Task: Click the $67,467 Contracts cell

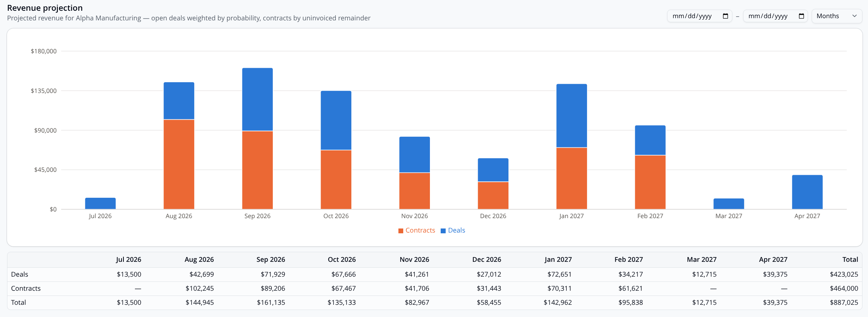Action: pos(344,288)
